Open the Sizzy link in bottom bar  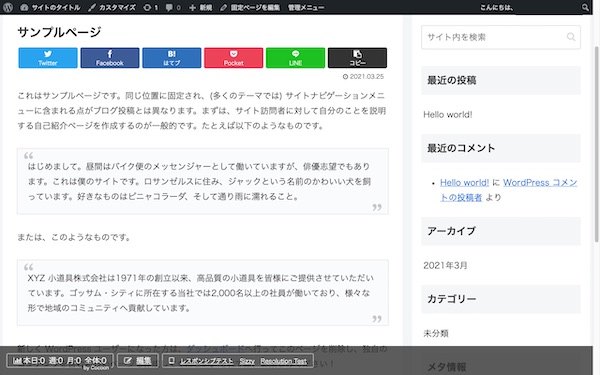click(247, 361)
